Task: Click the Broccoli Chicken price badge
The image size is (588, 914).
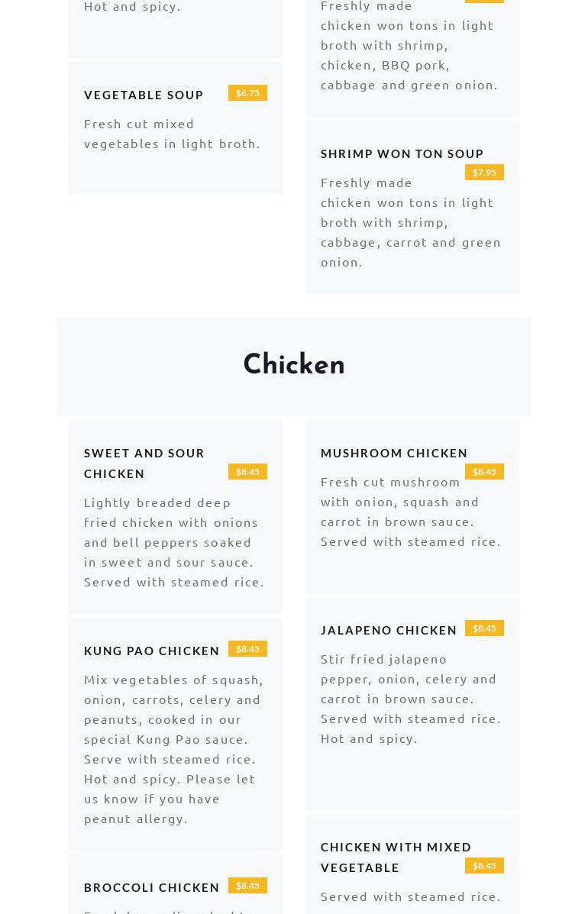Action: click(247, 886)
